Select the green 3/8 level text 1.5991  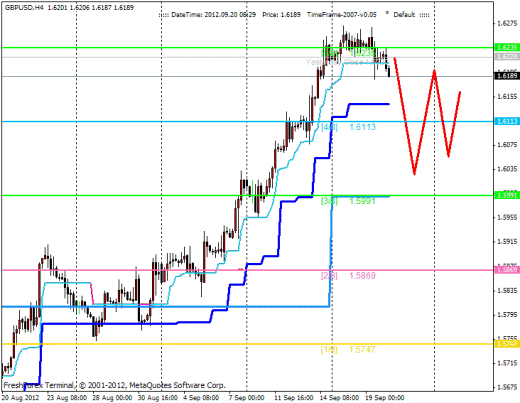click(362, 201)
